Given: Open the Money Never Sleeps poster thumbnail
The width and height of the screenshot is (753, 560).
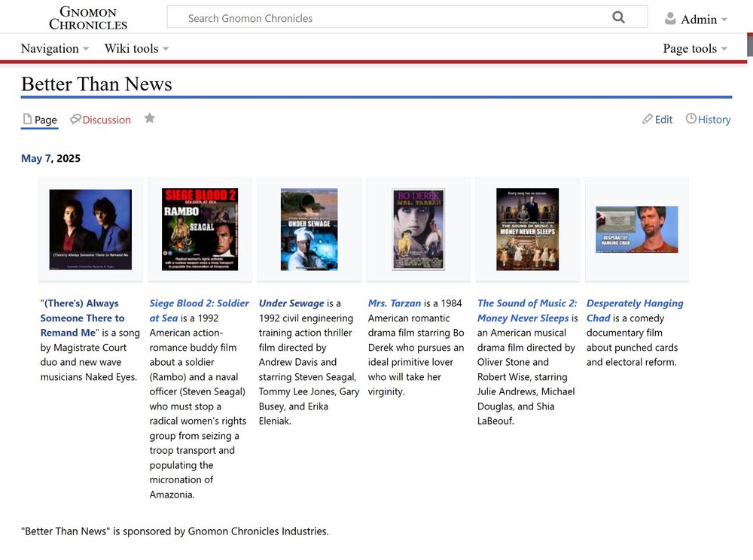Looking at the screenshot, I should coord(527,230).
